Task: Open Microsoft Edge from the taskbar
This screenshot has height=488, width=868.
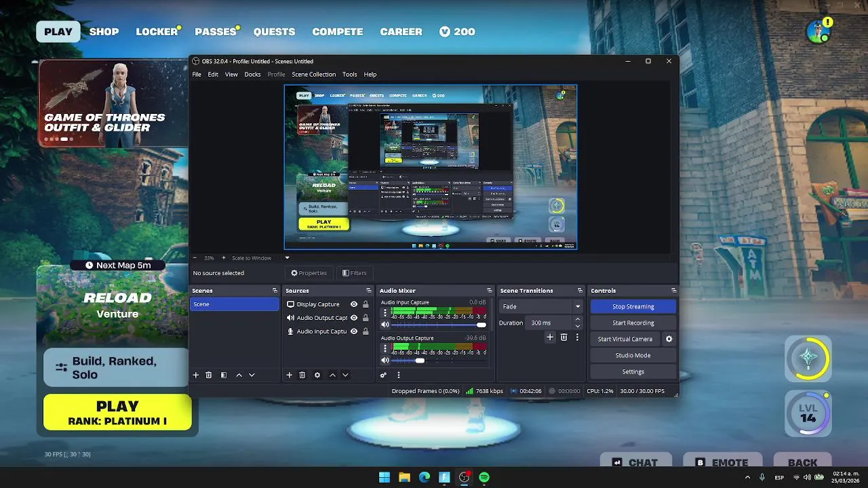Action: [425, 477]
